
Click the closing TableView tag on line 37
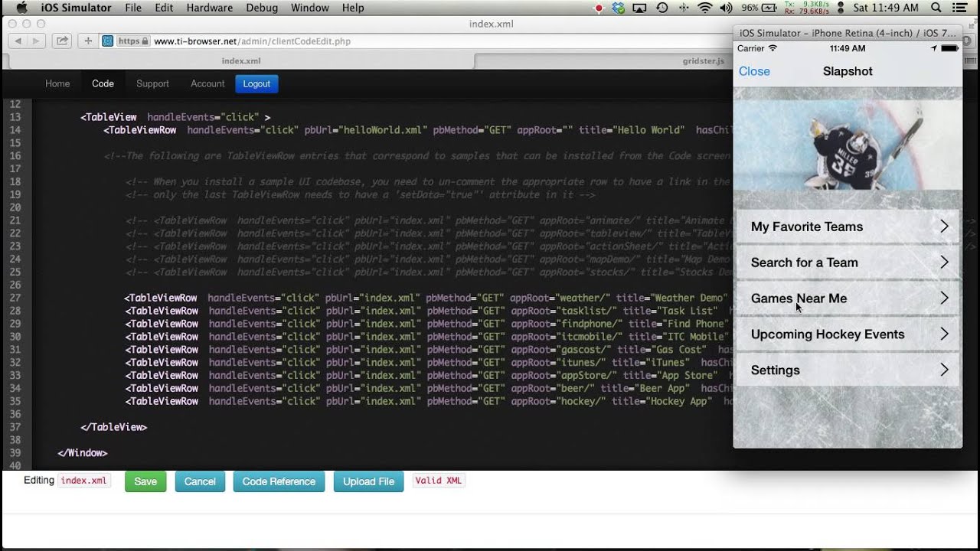[x=113, y=427]
